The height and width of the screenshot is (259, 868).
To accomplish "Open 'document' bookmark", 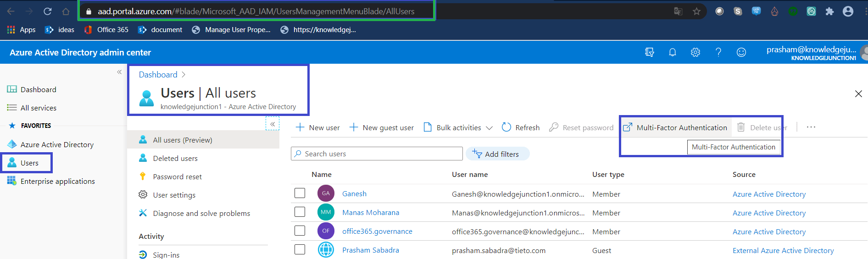I will [x=161, y=30].
